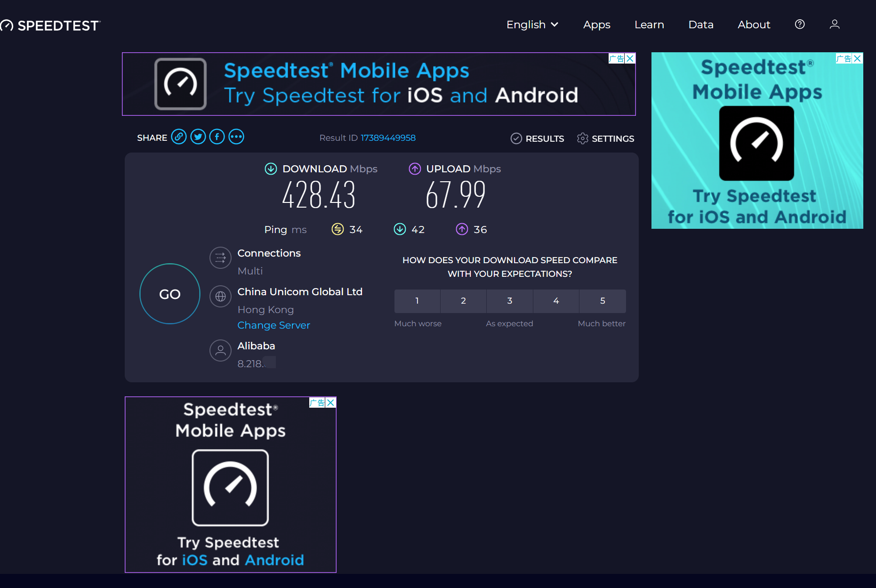This screenshot has width=876, height=588.
Task: Select the 428.43 download speed value
Action: pos(319,195)
